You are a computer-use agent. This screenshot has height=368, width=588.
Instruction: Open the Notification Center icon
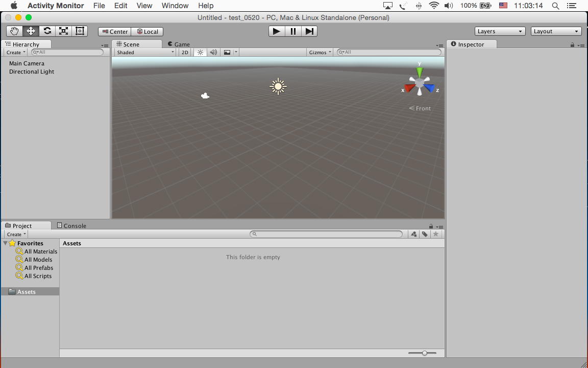pos(572,6)
